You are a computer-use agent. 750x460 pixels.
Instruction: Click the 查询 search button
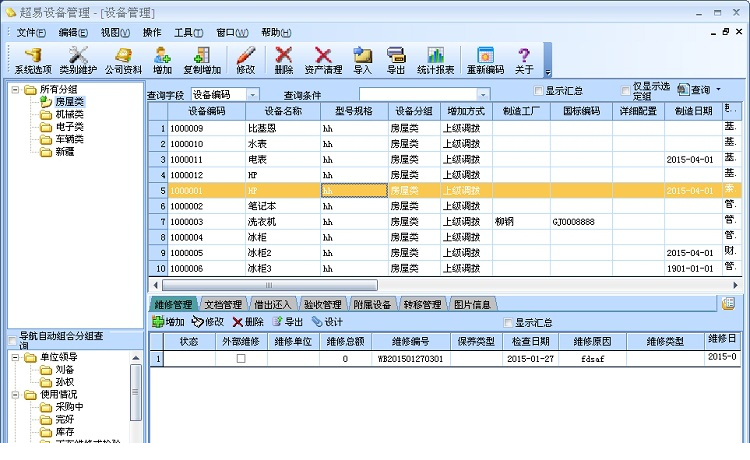tap(694, 89)
